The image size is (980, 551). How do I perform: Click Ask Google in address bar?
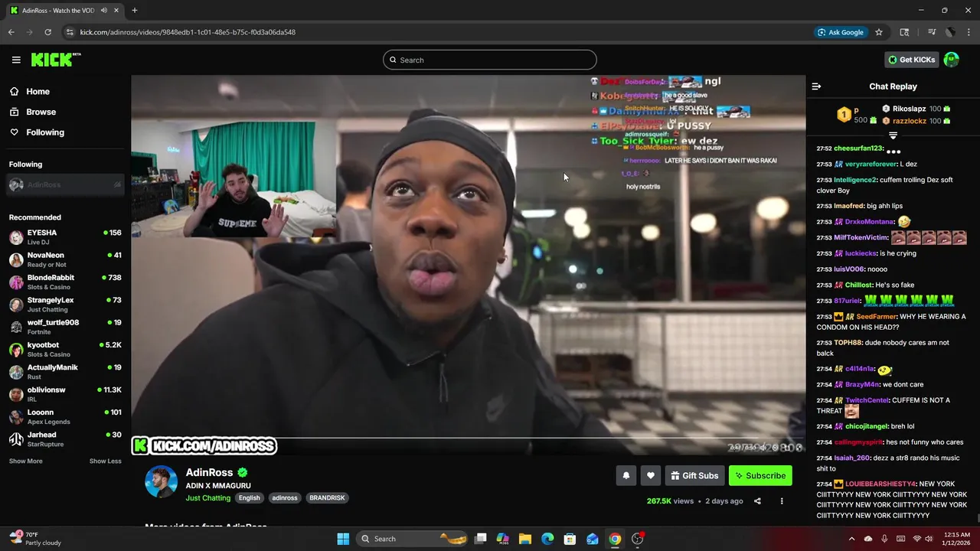(840, 32)
